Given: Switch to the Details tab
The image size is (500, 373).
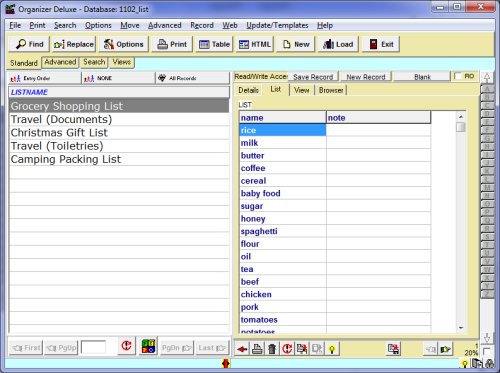Looking at the screenshot, I should [x=249, y=90].
